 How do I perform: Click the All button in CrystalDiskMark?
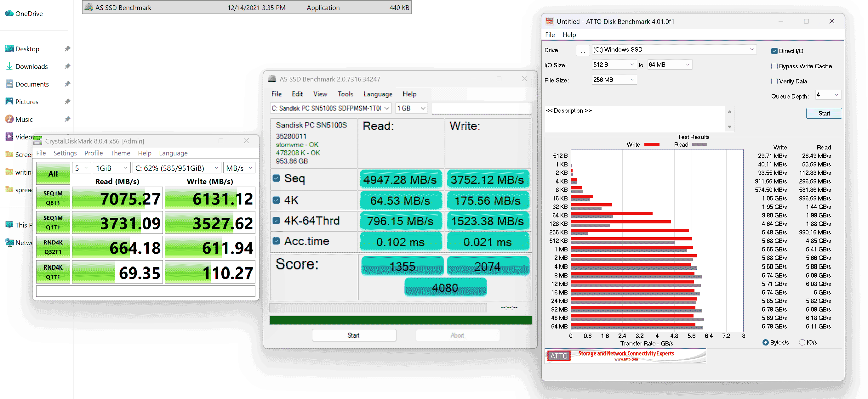pyautogui.click(x=53, y=173)
